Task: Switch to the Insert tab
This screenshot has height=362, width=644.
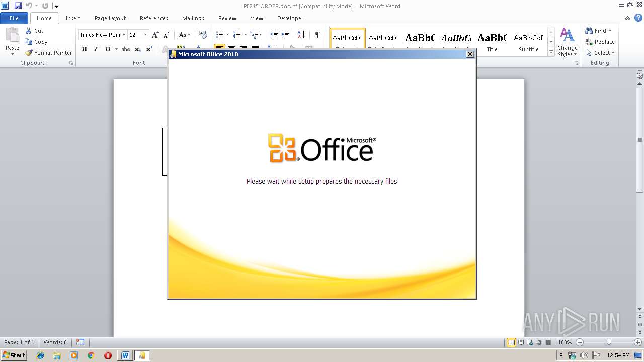Action: [x=73, y=18]
